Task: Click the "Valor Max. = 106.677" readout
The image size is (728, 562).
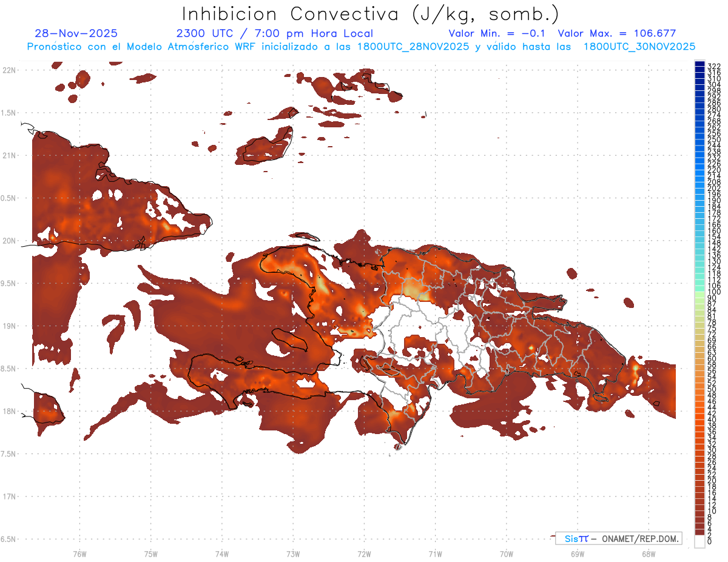Action: click(x=617, y=33)
